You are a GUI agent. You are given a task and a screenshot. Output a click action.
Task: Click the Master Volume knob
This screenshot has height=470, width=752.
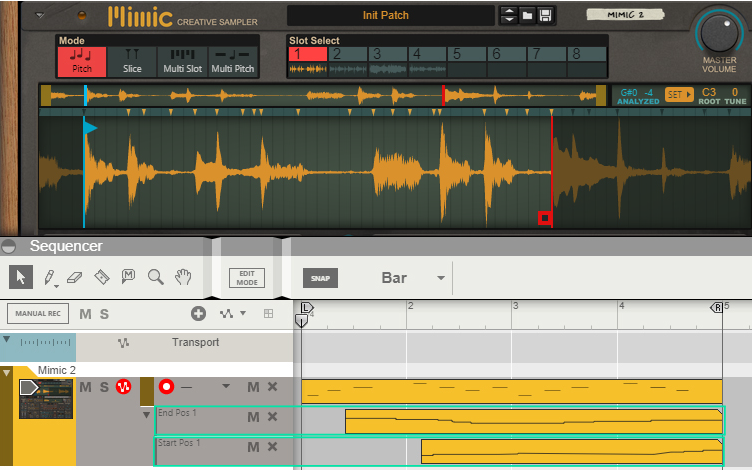(x=719, y=33)
